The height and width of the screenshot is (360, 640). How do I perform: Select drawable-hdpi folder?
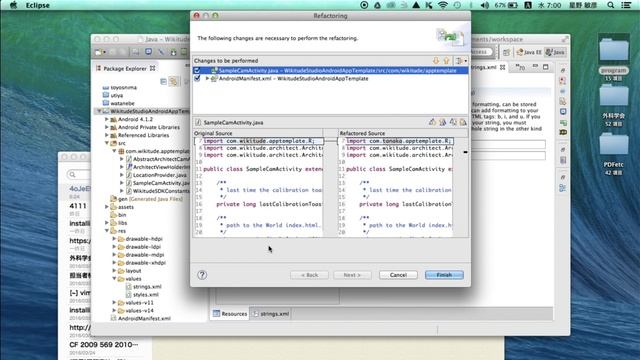tap(144, 239)
